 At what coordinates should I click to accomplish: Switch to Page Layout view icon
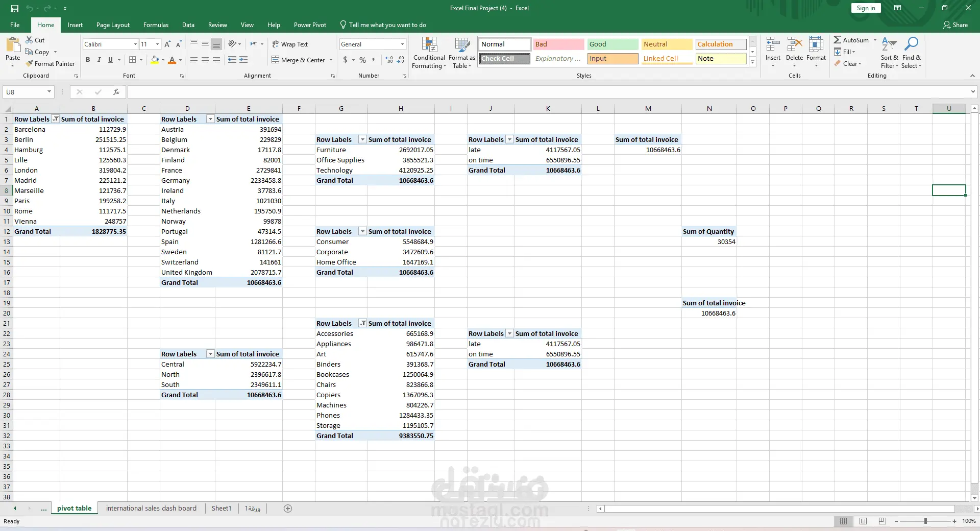(863, 521)
